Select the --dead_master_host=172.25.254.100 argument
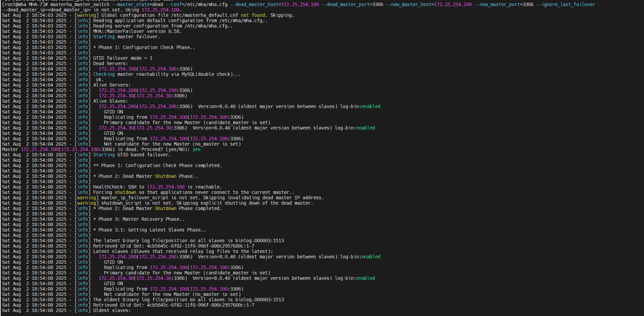Screen dimensions: 644x316 point(274,4)
